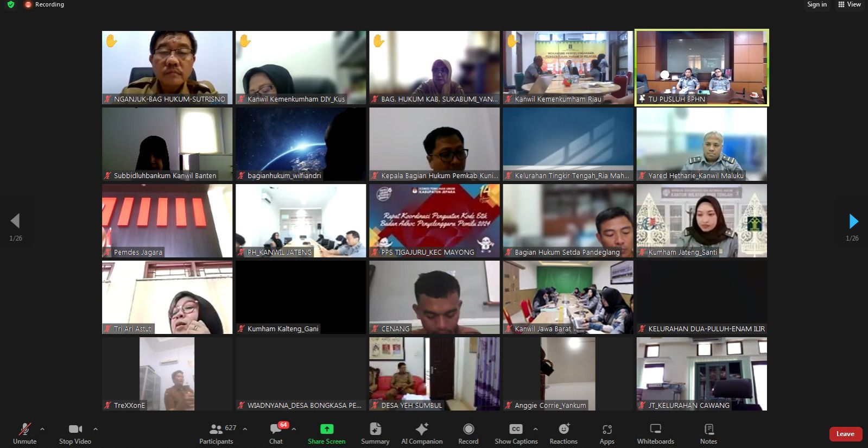Go to next gallery page with right arrow

click(853, 221)
